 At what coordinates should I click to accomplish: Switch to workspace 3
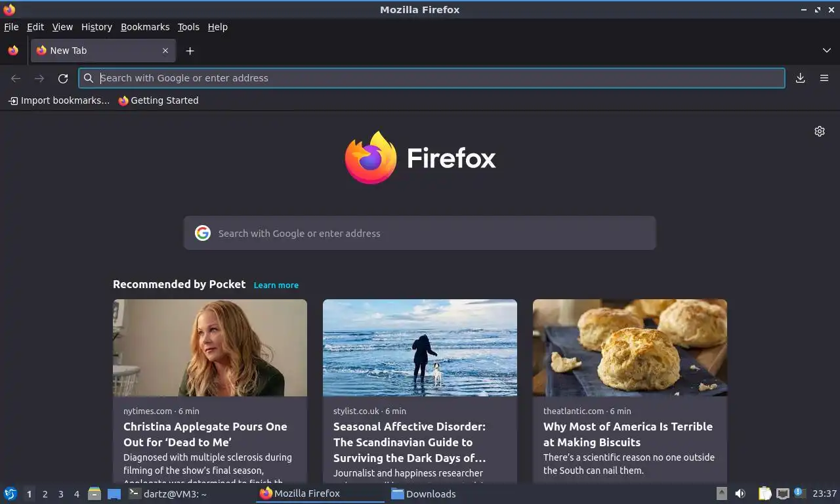coord(60,494)
